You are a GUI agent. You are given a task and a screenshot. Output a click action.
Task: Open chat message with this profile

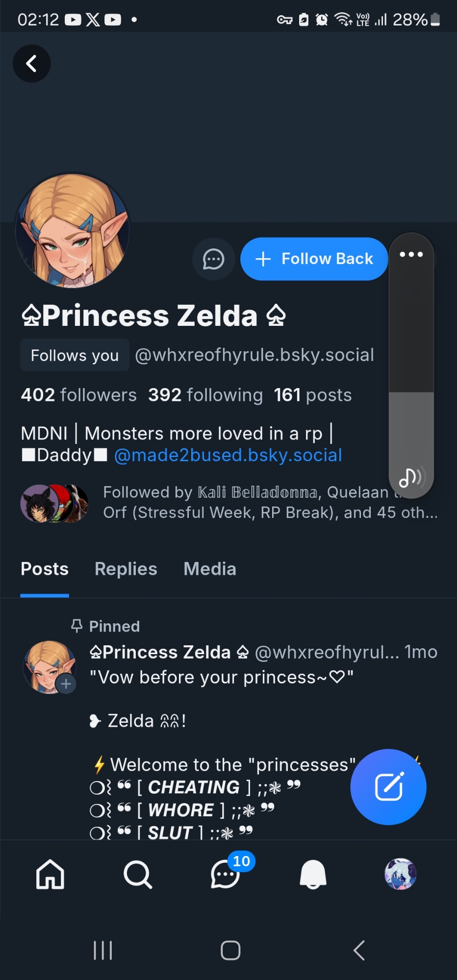[214, 259]
